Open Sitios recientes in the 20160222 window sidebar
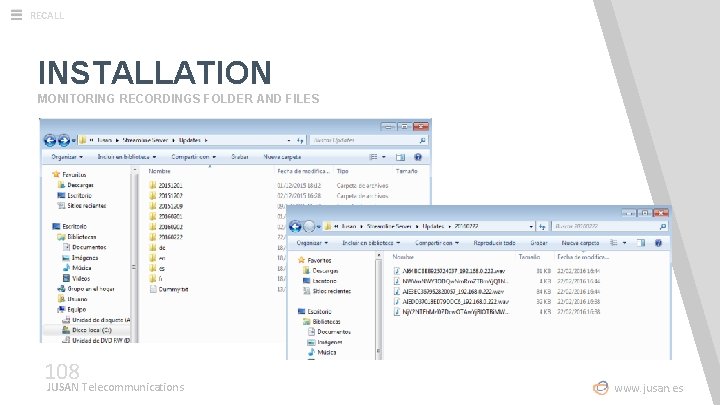Image resolution: width=720 pixels, height=405 pixels. [x=326, y=291]
